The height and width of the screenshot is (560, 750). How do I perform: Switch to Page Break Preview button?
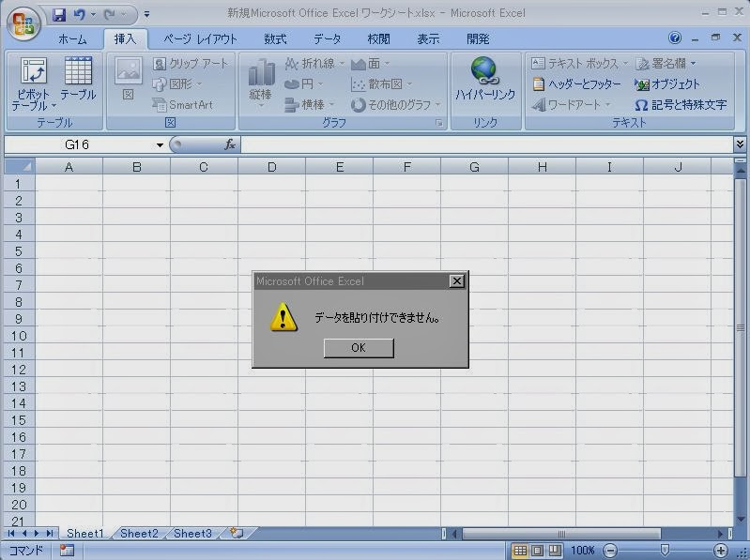[555, 551]
